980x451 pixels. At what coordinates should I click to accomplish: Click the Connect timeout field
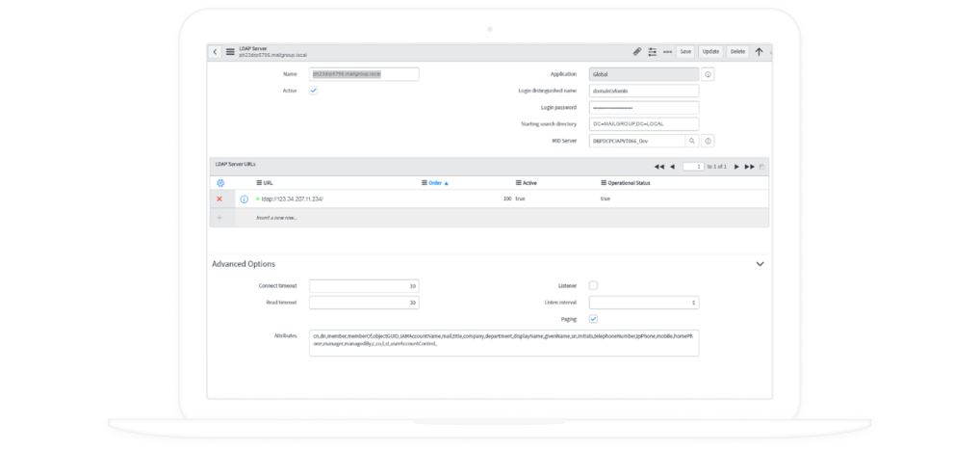click(364, 286)
